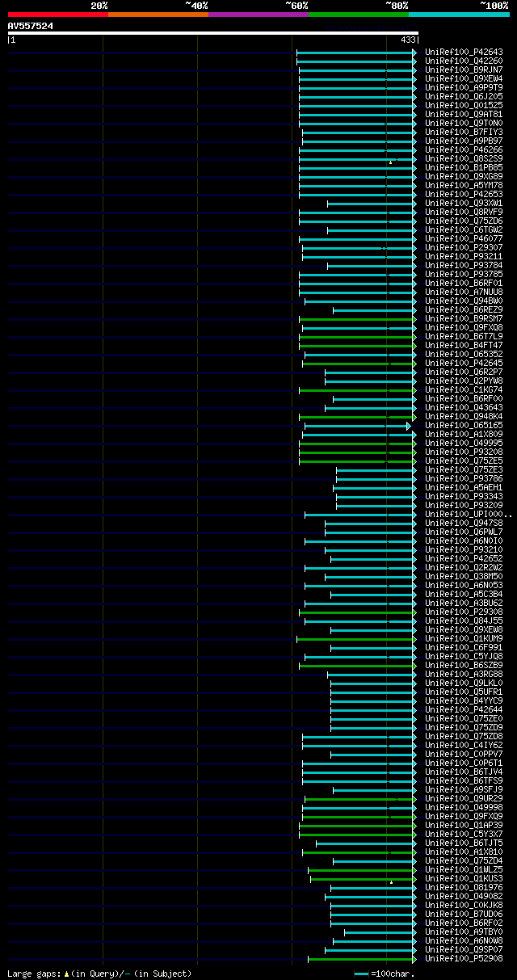517x980 pixels.
Task: Open hit UniRef100_P42644
Action: click(x=464, y=709)
